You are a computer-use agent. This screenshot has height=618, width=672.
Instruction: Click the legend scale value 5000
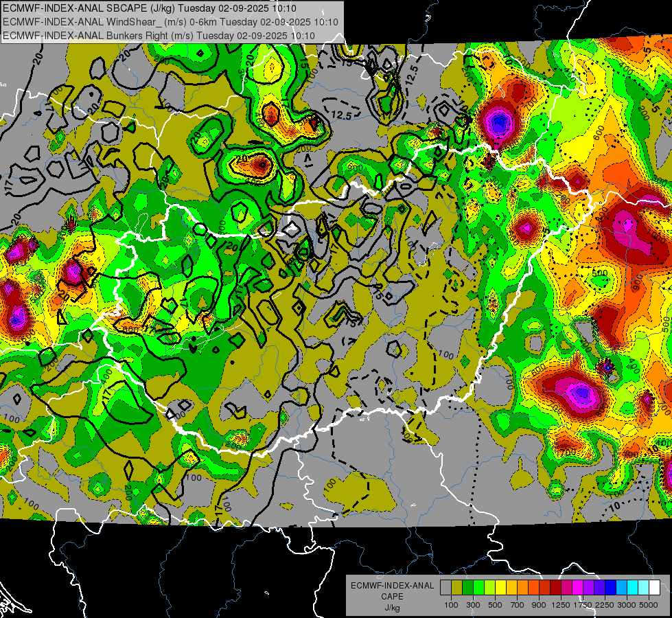point(649,605)
